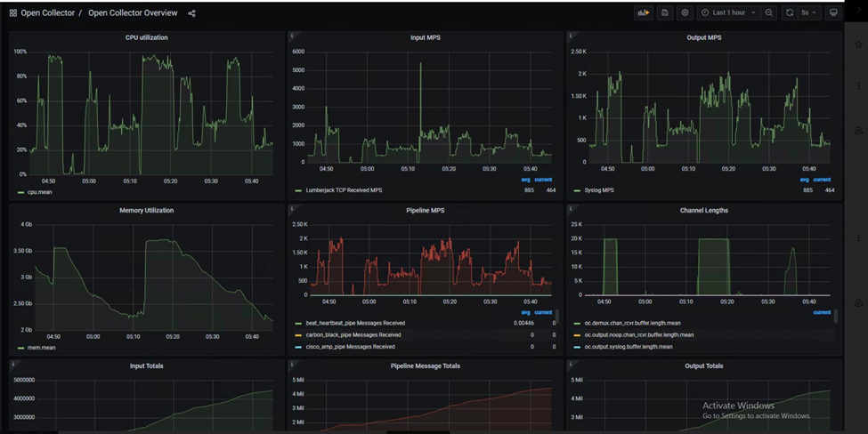
Task: Sort Pipeline MPS legend by avg column
Action: tap(525, 312)
